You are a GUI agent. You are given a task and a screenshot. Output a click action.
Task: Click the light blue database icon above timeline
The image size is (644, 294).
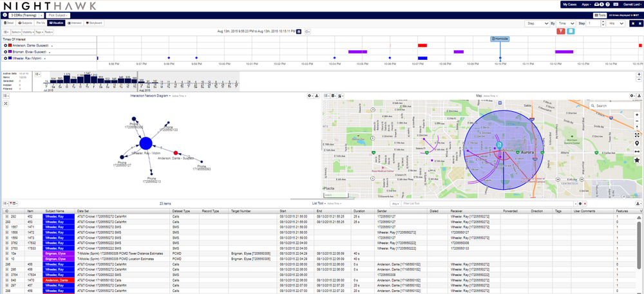[571, 31]
